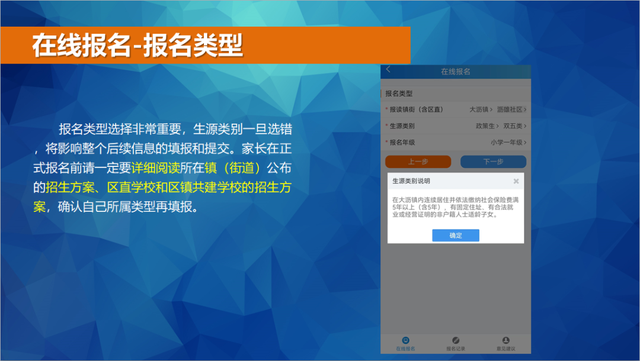640x361 pixels.
Task: Confirm the dialog with the 确定 button
Action: click(x=456, y=235)
